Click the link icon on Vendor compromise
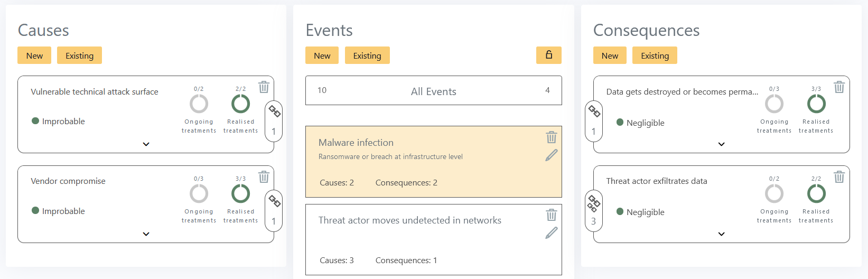868x279 pixels. (x=274, y=201)
